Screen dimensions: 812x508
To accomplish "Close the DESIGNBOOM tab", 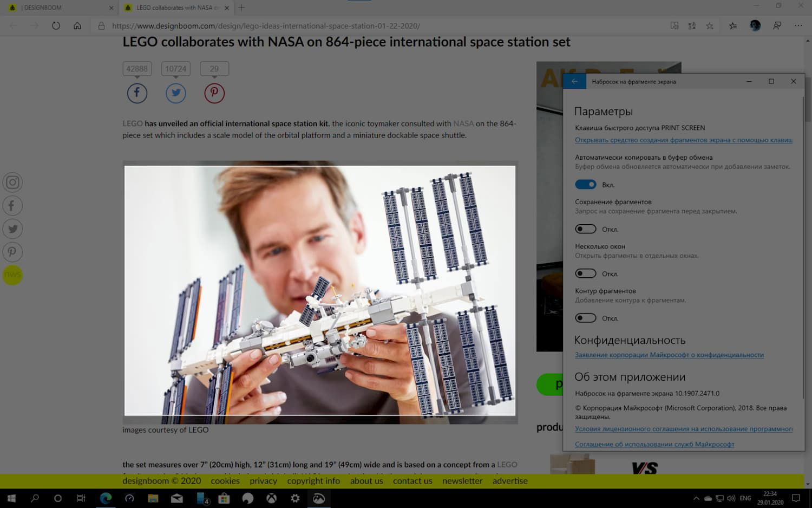I will (111, 8).
